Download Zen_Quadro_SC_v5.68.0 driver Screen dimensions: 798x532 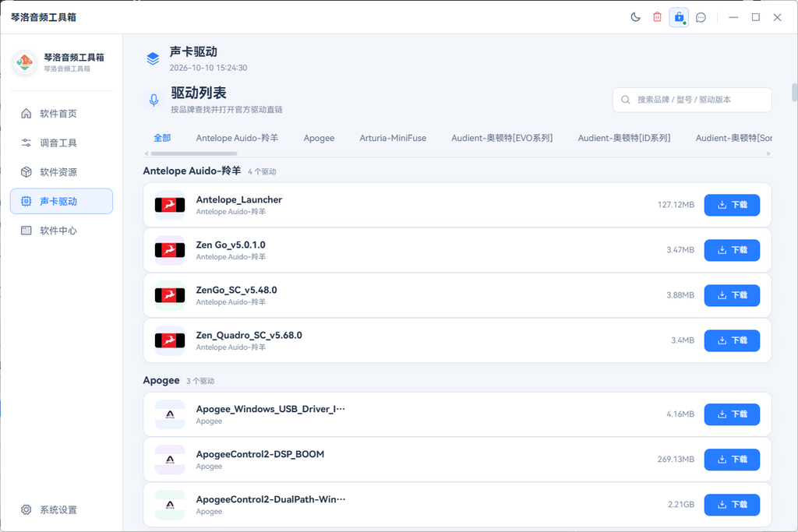(732, 340)
